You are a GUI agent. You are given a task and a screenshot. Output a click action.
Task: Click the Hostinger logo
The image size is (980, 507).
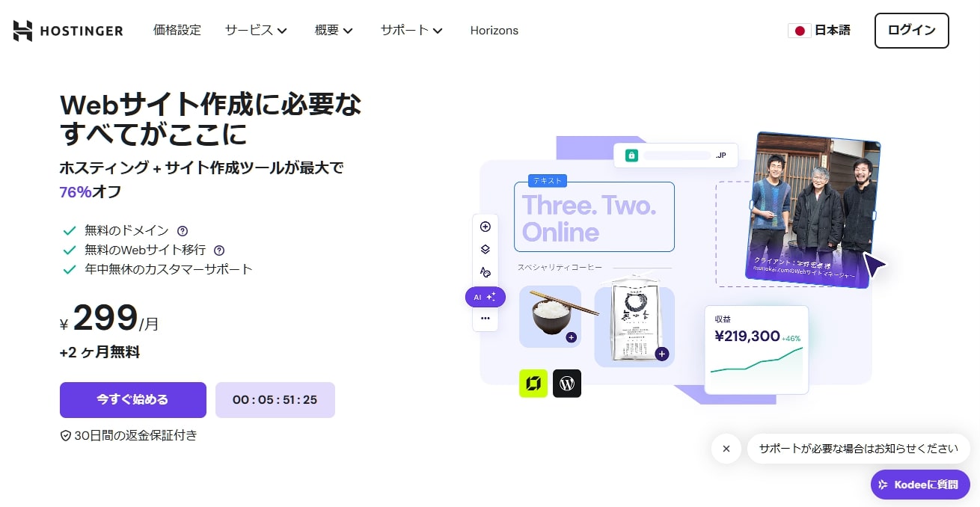(x=68, y=31)
